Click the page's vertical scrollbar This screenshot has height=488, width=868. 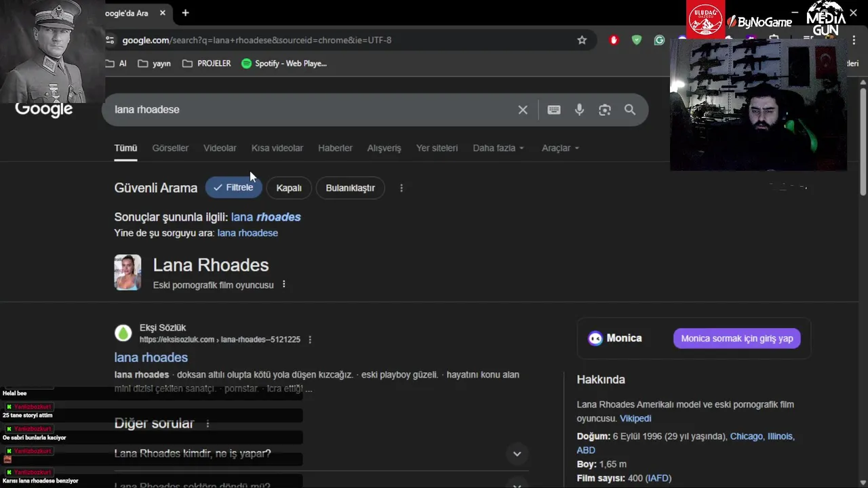pyautogui.click(x=863, y=142)
